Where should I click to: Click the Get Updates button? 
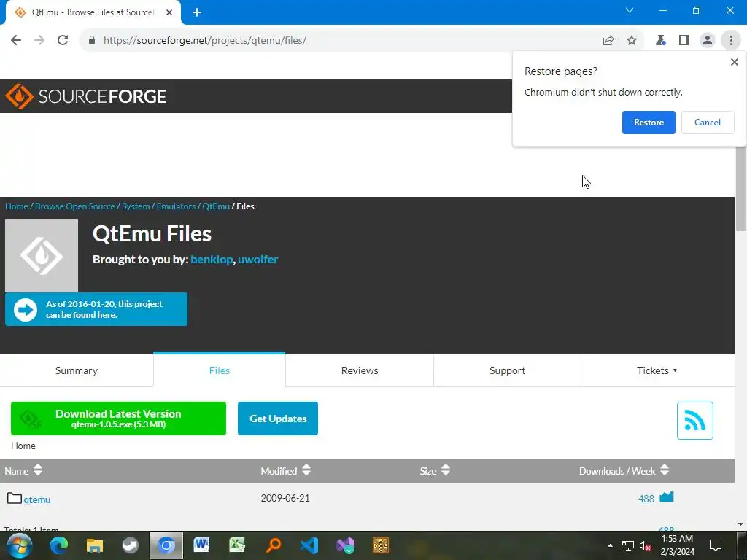click(278, 419)
